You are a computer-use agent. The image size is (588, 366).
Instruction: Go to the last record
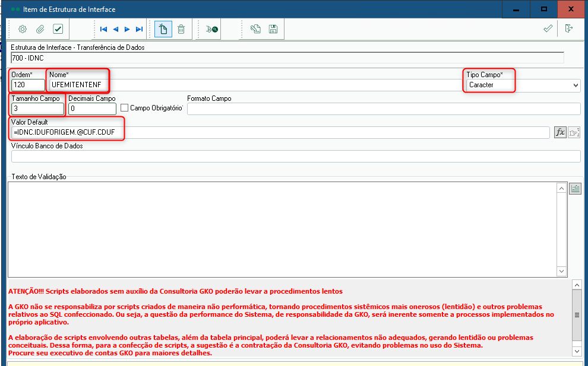point(139,29)
